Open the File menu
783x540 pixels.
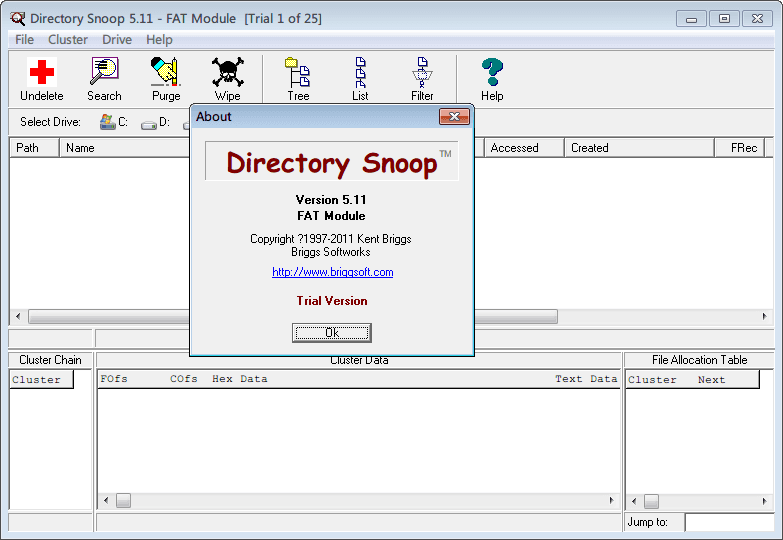[x=24, y=40]
